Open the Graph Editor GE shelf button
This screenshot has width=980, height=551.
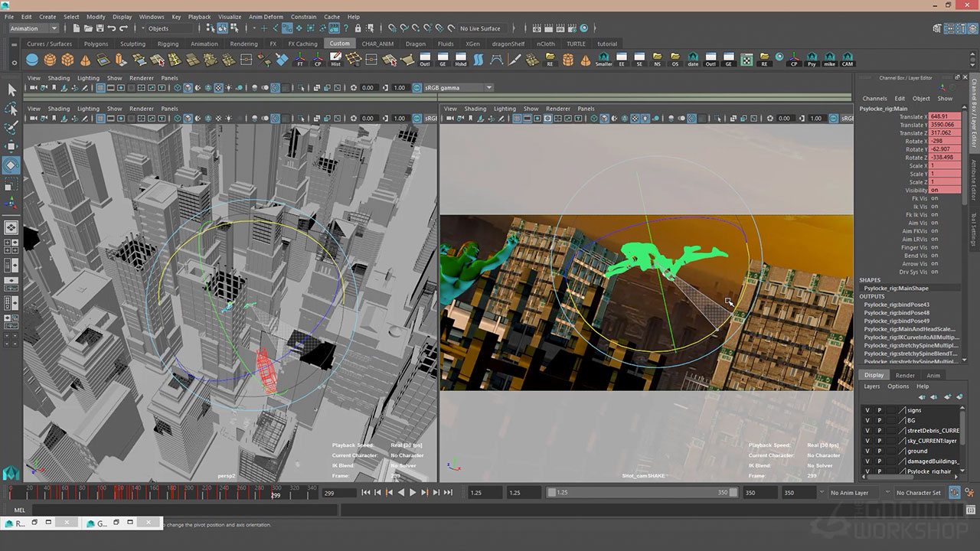pyautogui.click(x=443, y=60)
